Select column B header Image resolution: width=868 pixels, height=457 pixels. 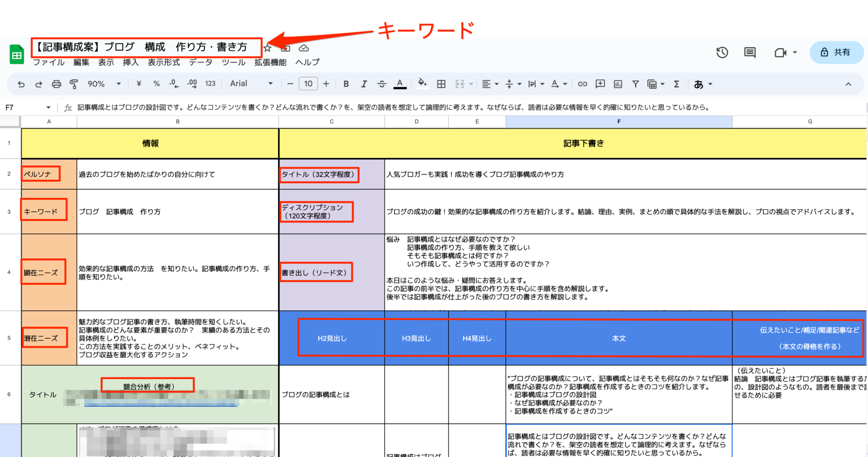click(178, 121)
